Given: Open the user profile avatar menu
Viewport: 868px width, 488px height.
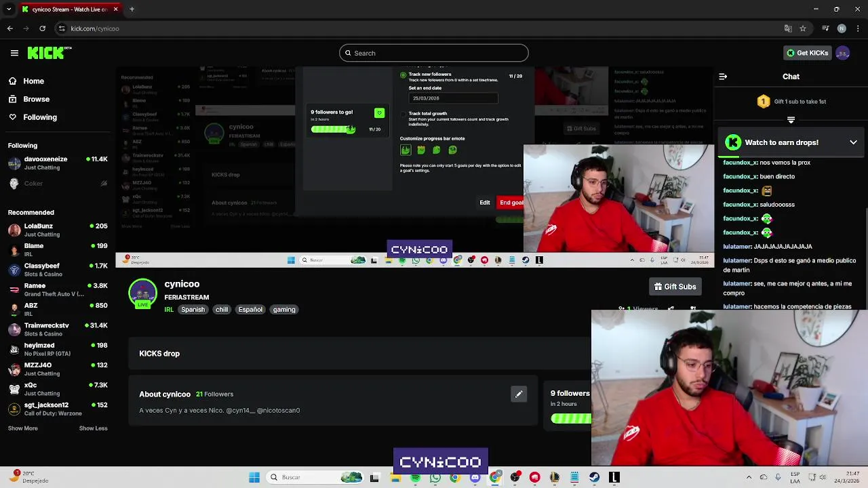Looking at the screenshot, I should [843, 53].
